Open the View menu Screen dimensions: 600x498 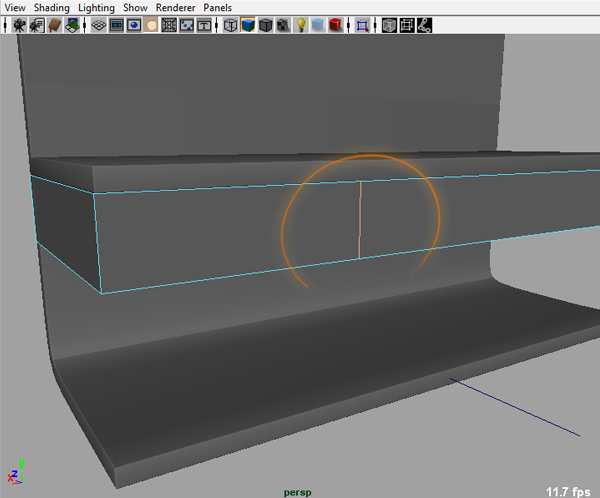(x=15, y=8)
